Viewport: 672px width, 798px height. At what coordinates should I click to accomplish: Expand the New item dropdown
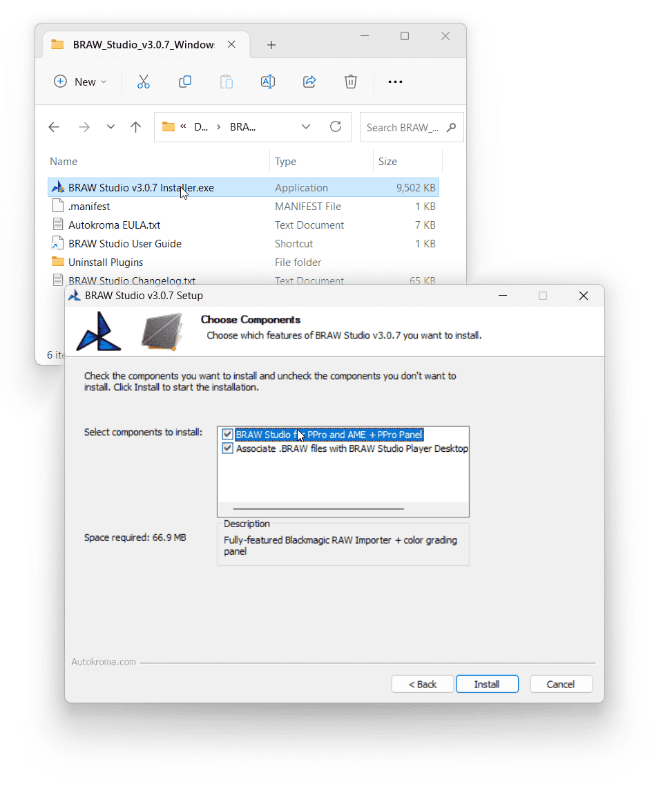tap(81, 82)
